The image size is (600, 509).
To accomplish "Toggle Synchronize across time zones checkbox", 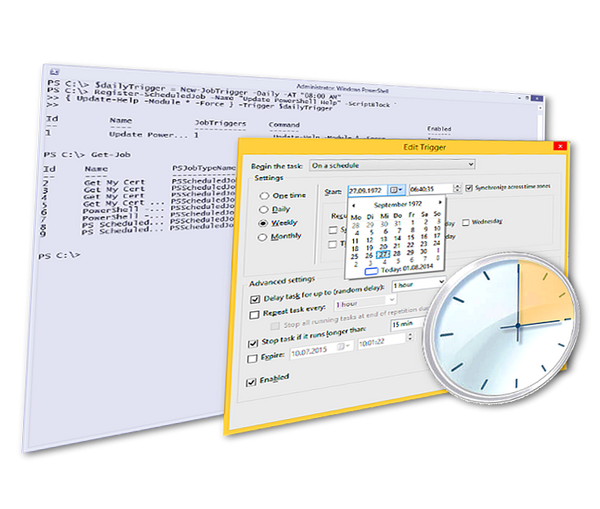I will click(469, 188).
